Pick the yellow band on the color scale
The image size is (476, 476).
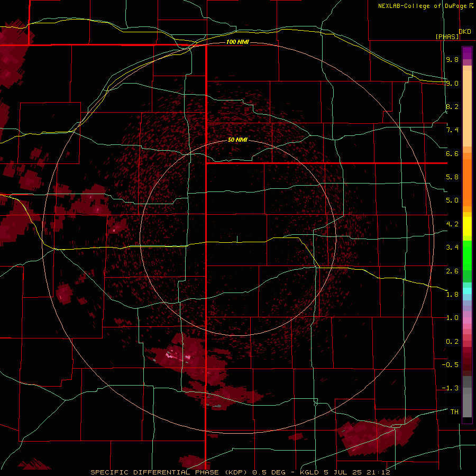[467, 226]
